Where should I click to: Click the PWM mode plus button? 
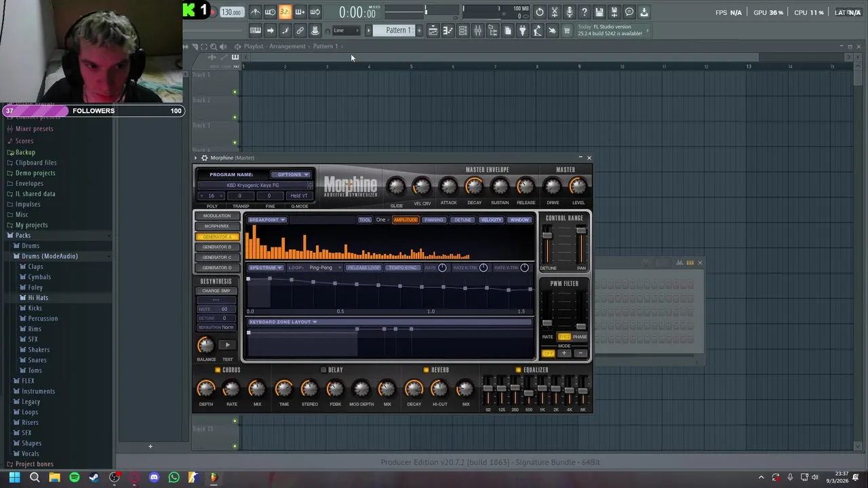click(564, 353)
